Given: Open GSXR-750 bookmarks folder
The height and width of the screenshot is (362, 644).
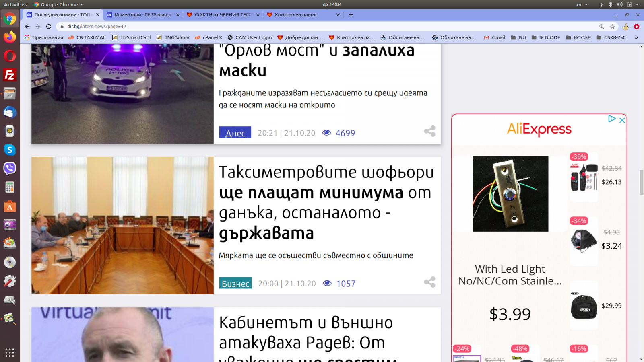Looking at the screenshot, I should pyautogui.click(x=611, y=37).
